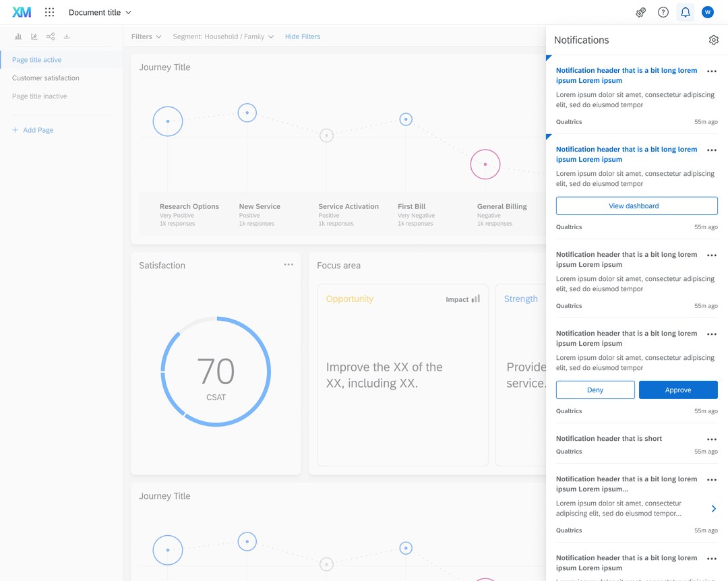This screenshot has height=581, width=728.
Task: Click the edit chart icon in sidebar
Action: [34, 36]
